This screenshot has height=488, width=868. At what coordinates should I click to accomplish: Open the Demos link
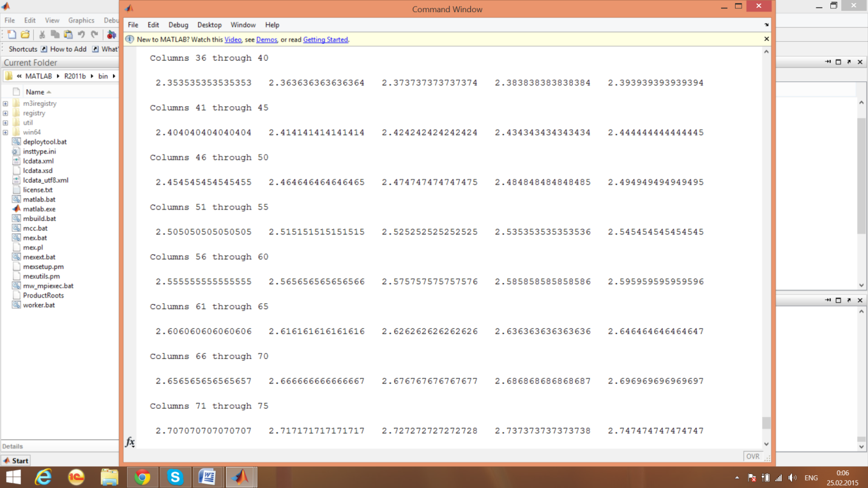tap(267, 39)
